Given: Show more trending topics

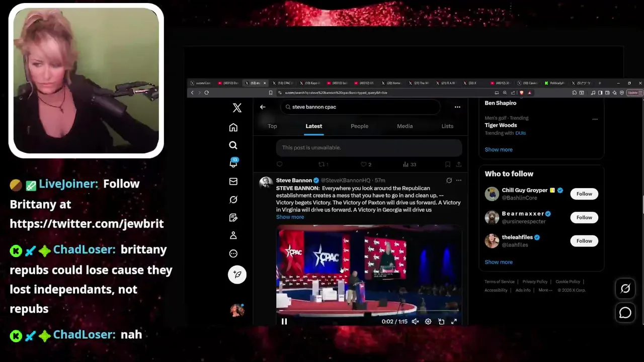Looking at the screenshot, I should [499, 150].
